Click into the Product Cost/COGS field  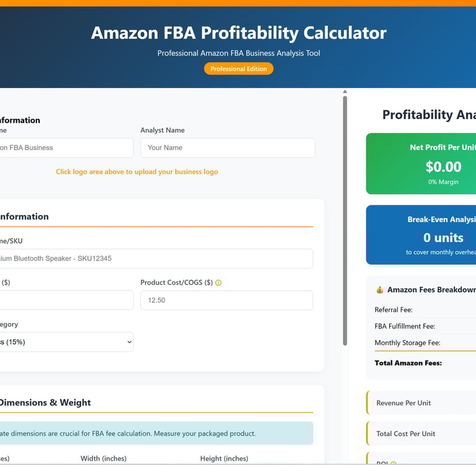click(226, 300)
